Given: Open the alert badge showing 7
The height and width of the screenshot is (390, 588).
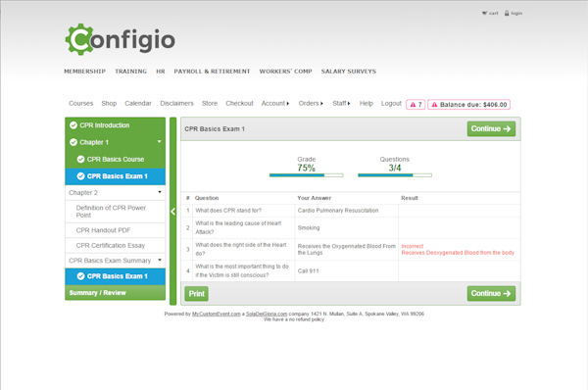Looking at the screenshot, I should 416,104.
